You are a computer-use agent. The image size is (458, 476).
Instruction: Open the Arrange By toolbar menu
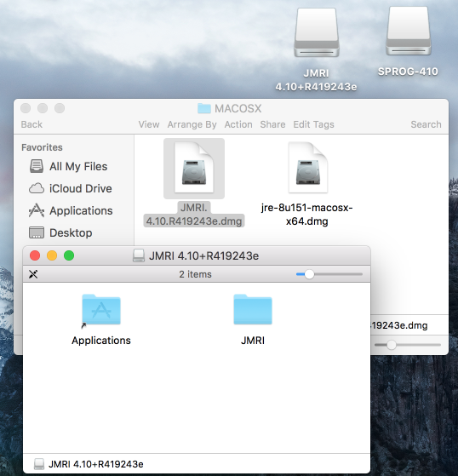point(192,124)
